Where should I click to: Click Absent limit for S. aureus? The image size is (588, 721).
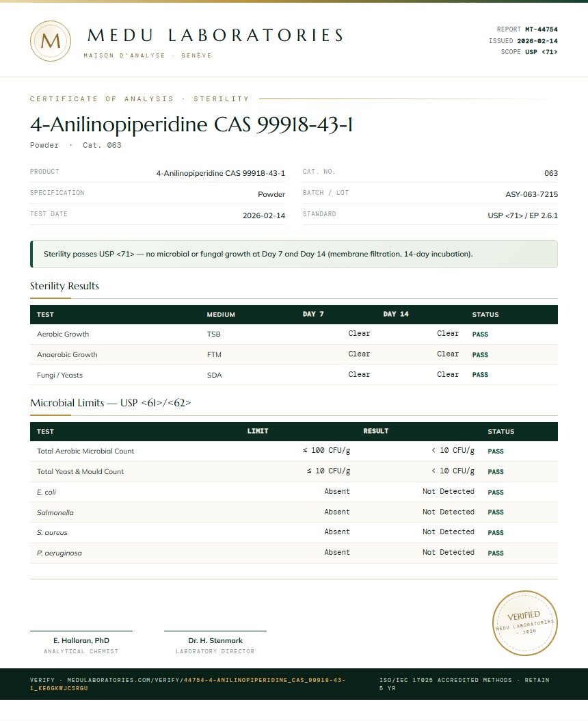tap(337, 532)
